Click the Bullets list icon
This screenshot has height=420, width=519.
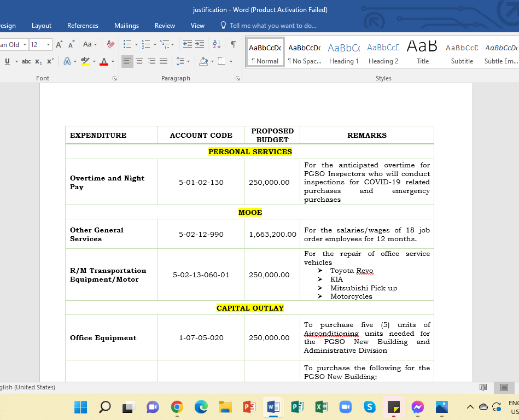(x=127, y=44)
